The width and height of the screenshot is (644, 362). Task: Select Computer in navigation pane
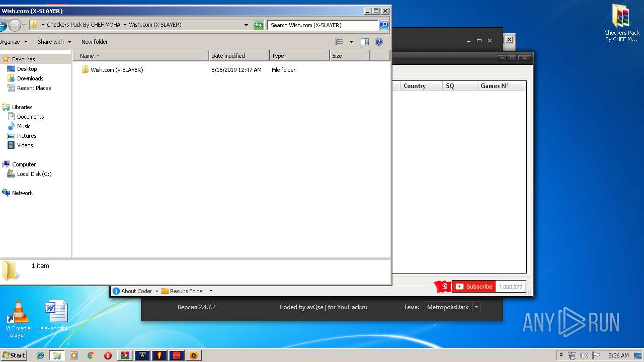pyautogui.click(x=24, y=164)
